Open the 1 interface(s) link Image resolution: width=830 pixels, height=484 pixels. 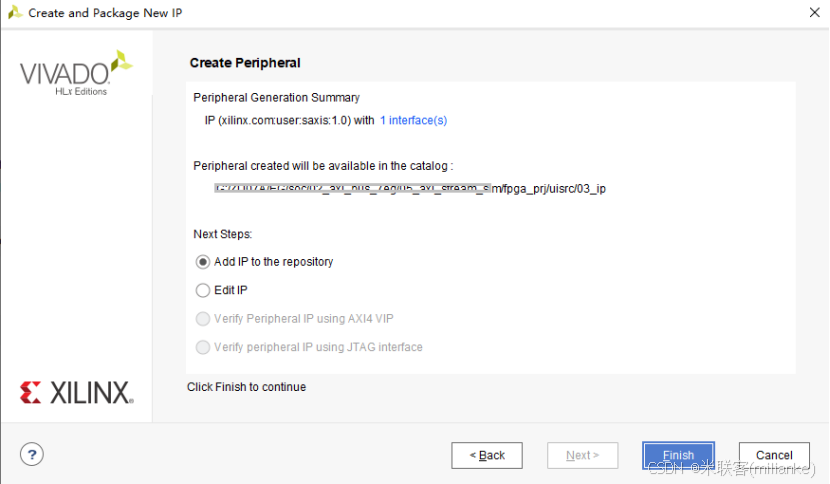(413, 120)
